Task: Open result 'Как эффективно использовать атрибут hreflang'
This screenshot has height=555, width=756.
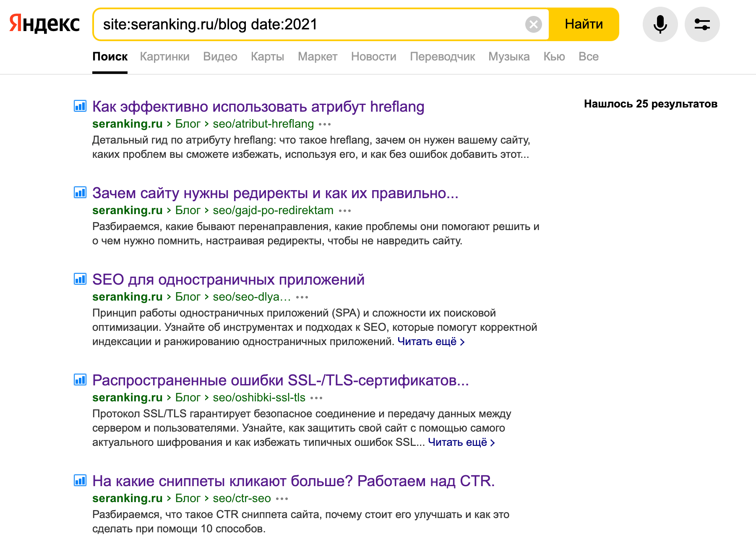Action: [258, 107]
